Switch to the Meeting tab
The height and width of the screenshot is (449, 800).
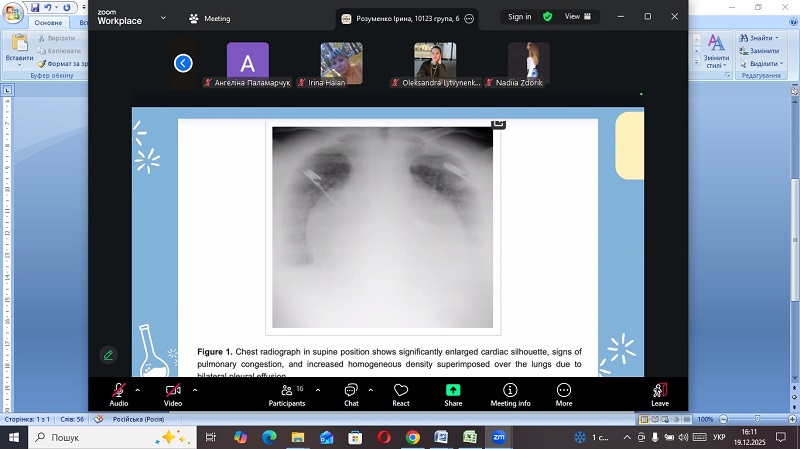click(x=209, y=18)
